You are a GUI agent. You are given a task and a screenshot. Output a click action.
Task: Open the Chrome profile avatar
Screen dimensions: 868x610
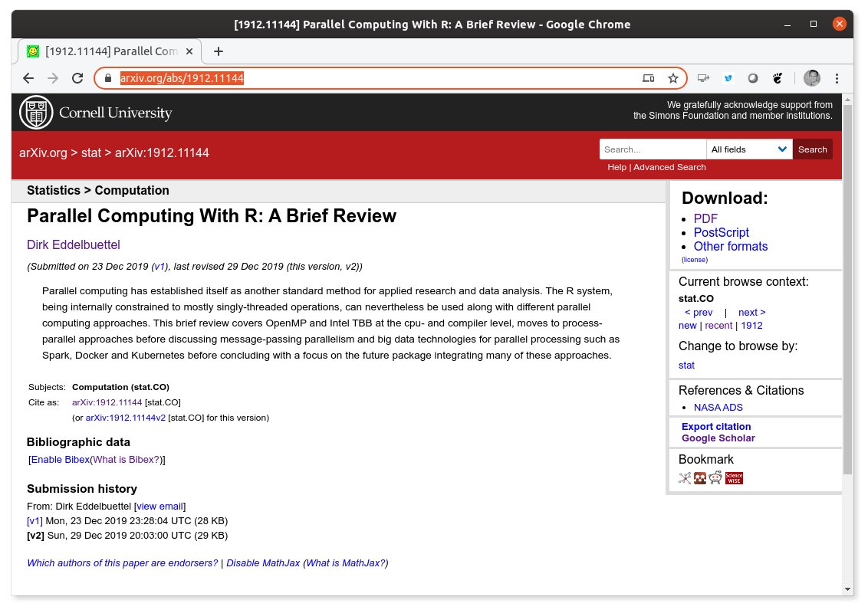[811, 78]
